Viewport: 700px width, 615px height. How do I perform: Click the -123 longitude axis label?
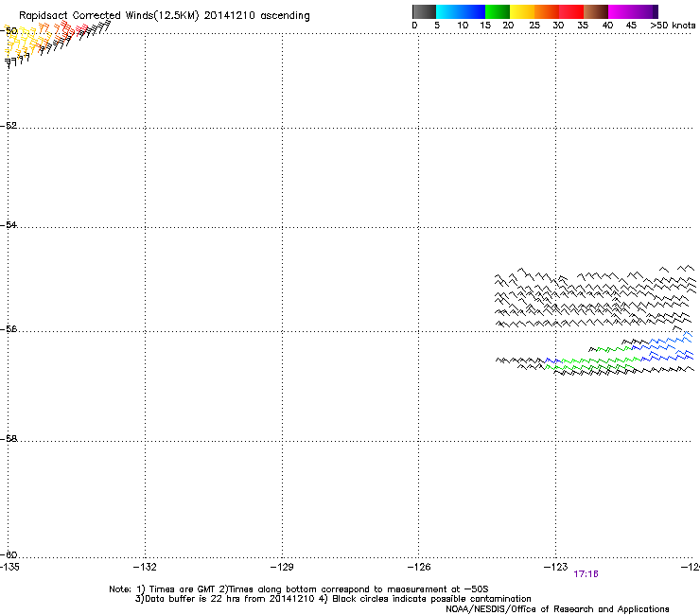(556, 567)
